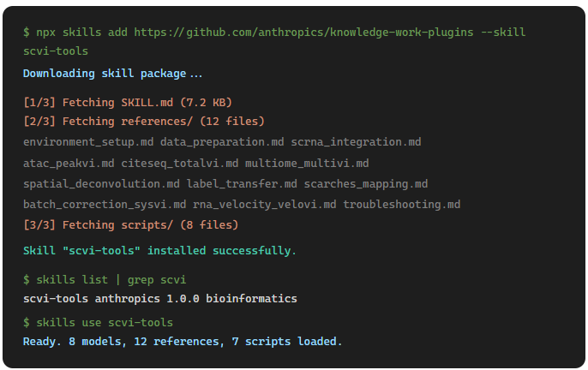Click environment_setup.md filename
588x370 pixels.
tap(88, 142)
